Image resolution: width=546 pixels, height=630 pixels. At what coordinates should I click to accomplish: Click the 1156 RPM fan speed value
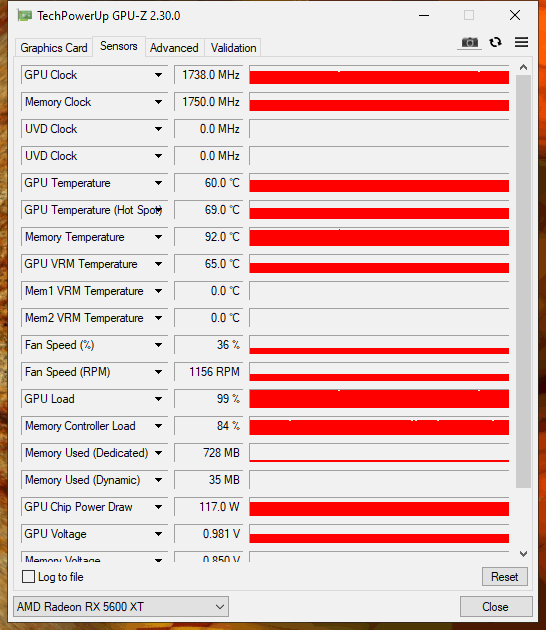(209, 372)
